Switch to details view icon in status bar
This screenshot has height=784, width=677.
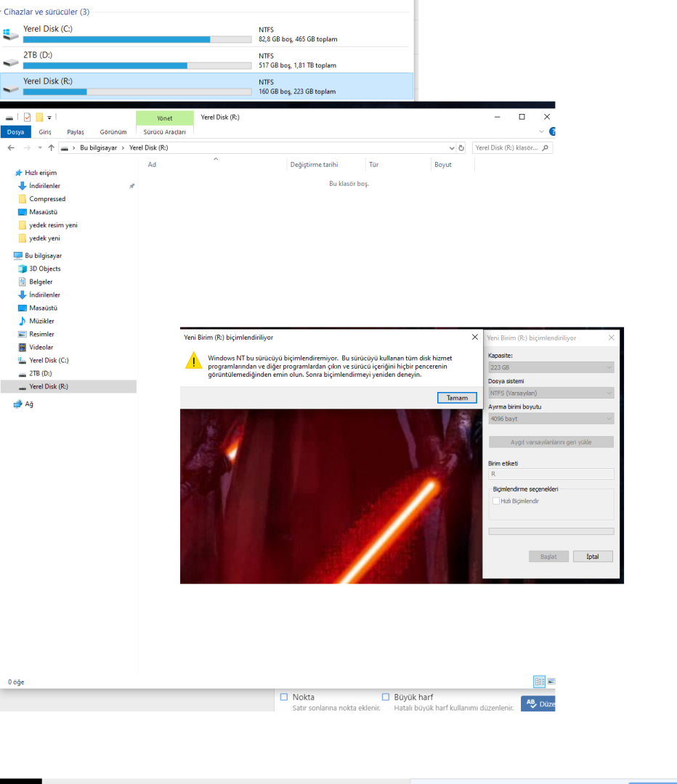[x=540, y=682]
